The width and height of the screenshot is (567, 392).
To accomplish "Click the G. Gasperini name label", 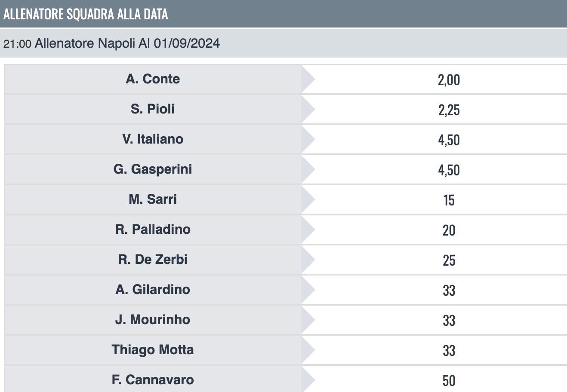I will [153, 169].
